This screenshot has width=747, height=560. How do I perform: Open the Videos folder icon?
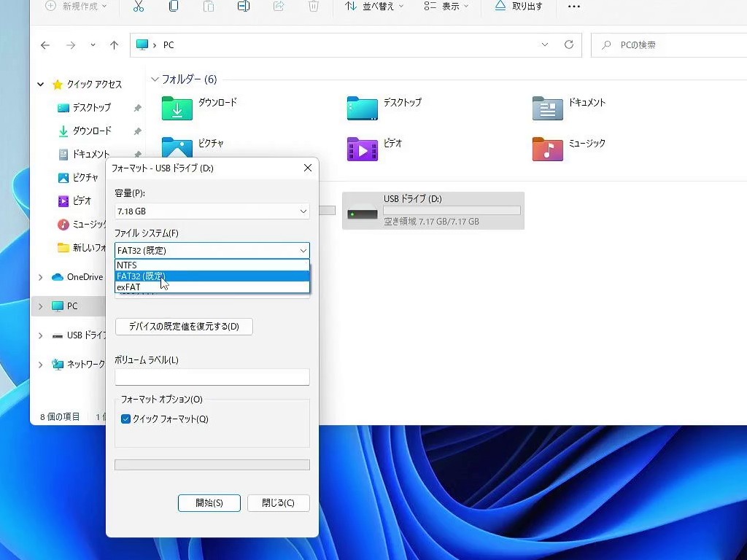362,149
